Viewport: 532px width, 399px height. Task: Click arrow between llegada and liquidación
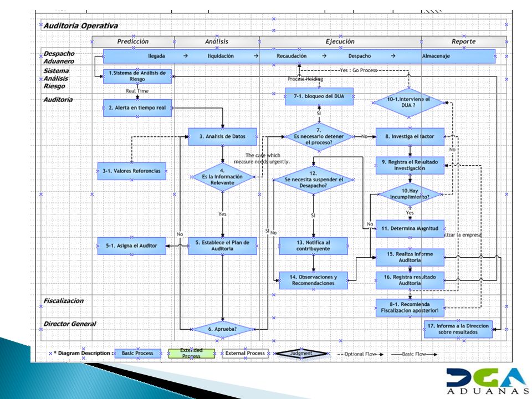click(185, 56)
